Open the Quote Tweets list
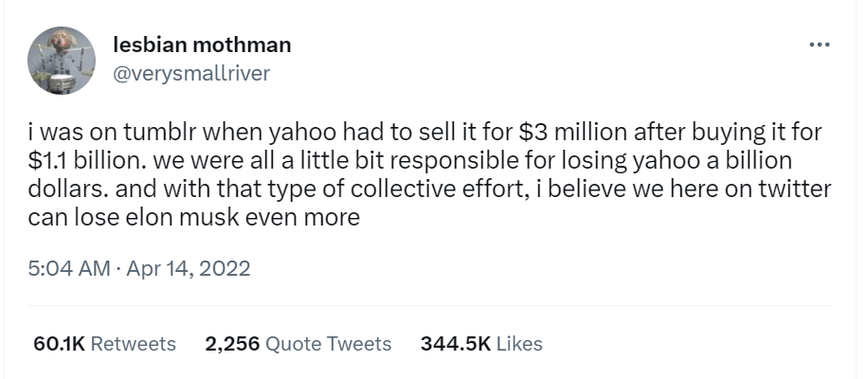The height and width of the screenshot is (379, 868). coord(328,343)
